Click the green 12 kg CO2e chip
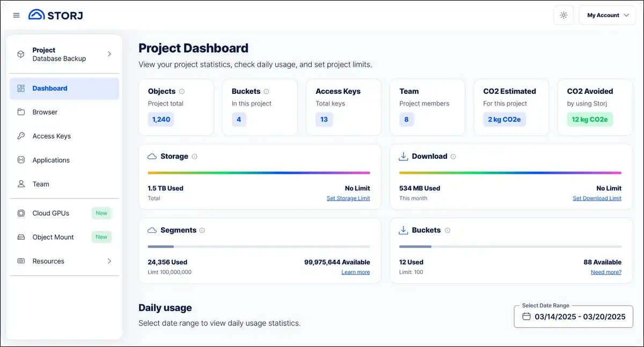Image resolution: width=644 pixels, height=347 pixels. pos(590,120)
